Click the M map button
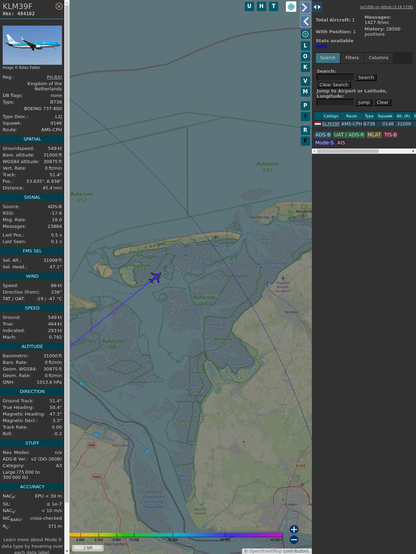 pyautogui.click(x=305, y=92)
